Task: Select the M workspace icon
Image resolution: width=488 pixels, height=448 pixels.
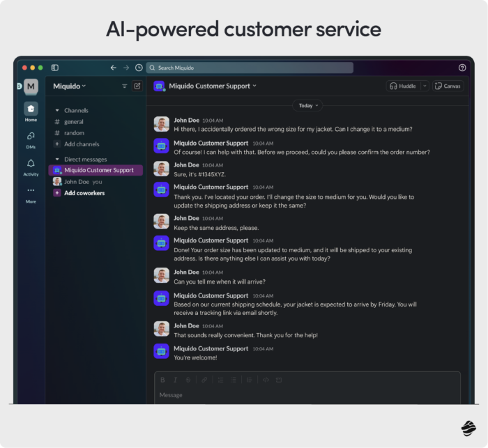Action: pos(31,86)
